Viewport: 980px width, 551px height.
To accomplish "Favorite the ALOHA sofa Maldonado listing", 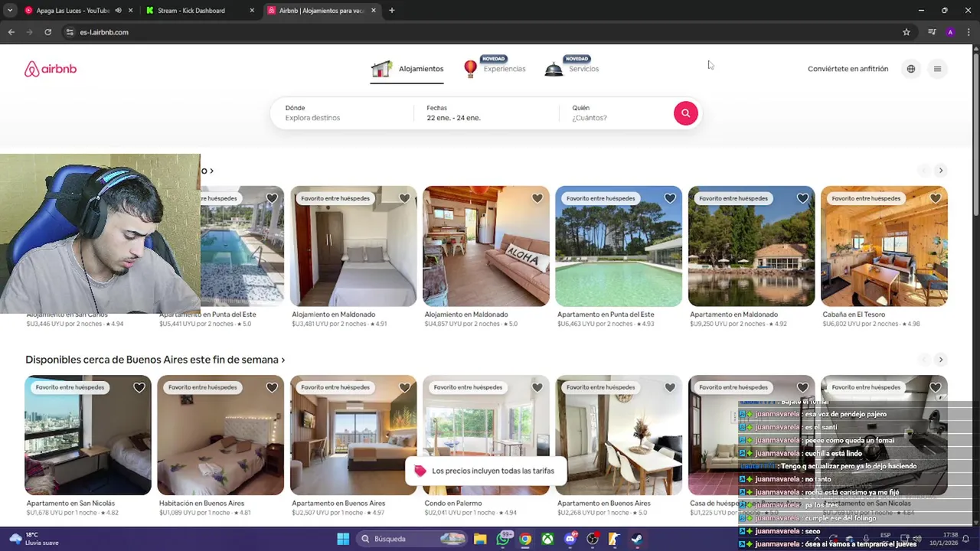I will (x=537, y=198).
